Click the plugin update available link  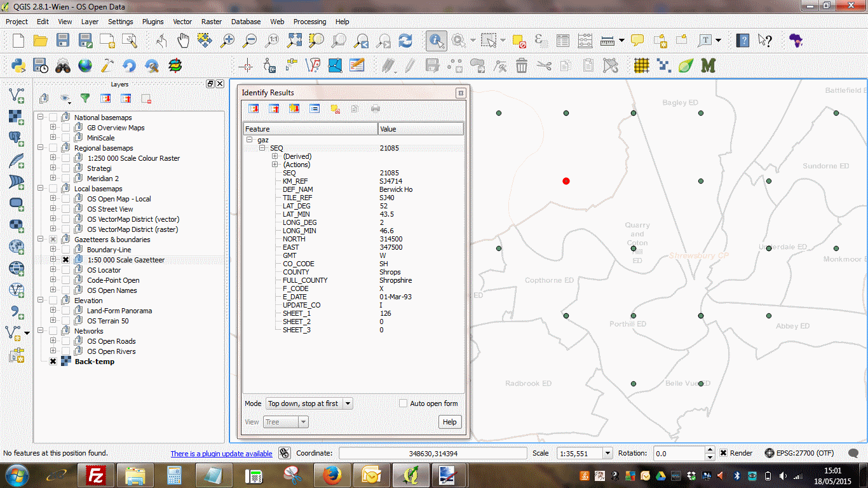click(x=221, y=454)
